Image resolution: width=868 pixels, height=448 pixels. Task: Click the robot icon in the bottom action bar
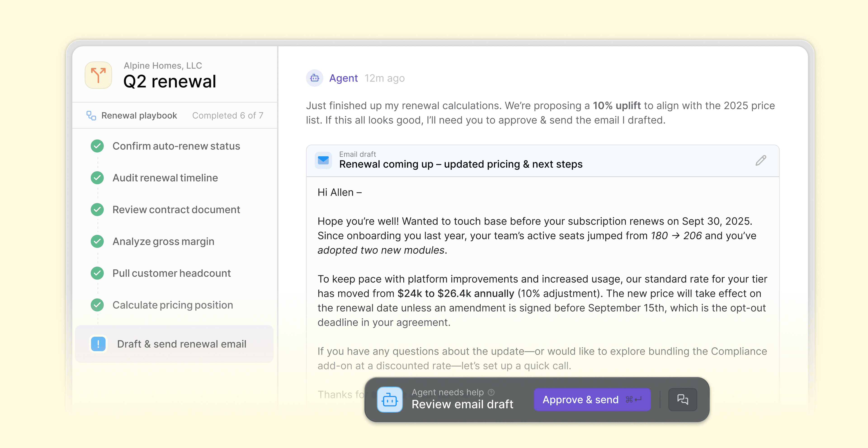pyautogui.click(x=389, y=399)
